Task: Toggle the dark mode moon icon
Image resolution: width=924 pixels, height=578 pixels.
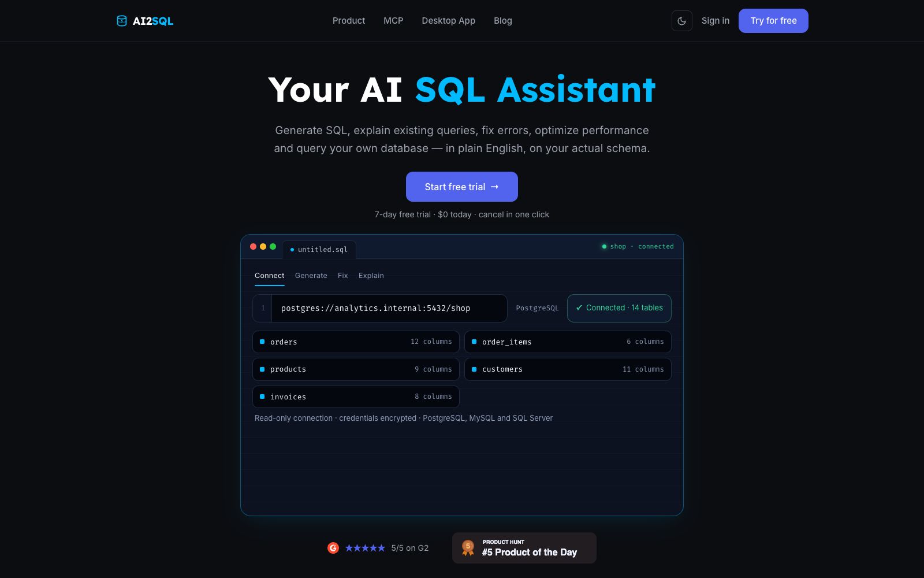Action: coord(682,21)
